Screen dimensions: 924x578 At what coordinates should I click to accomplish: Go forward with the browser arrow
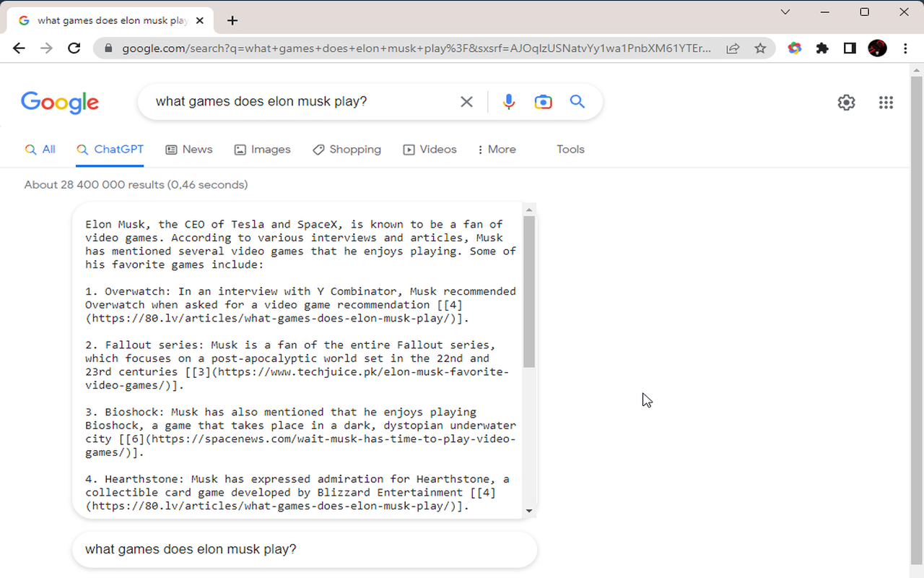47,48
